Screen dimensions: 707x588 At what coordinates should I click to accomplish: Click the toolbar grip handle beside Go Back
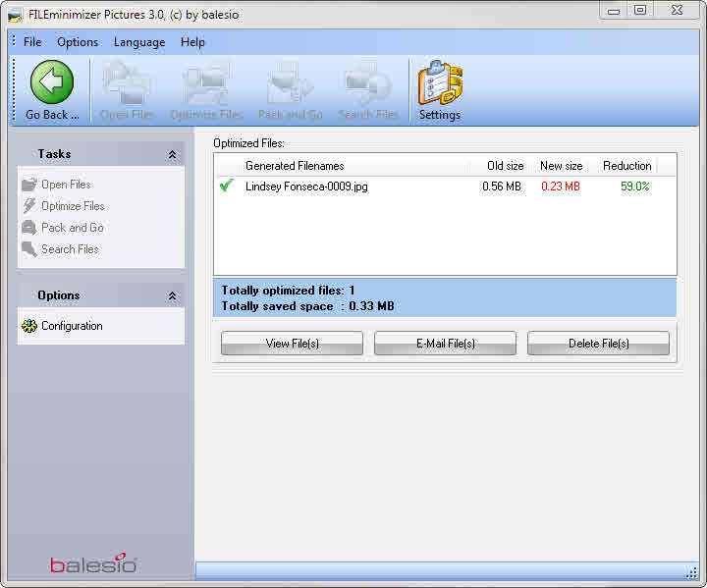click(x=14, y=89)
